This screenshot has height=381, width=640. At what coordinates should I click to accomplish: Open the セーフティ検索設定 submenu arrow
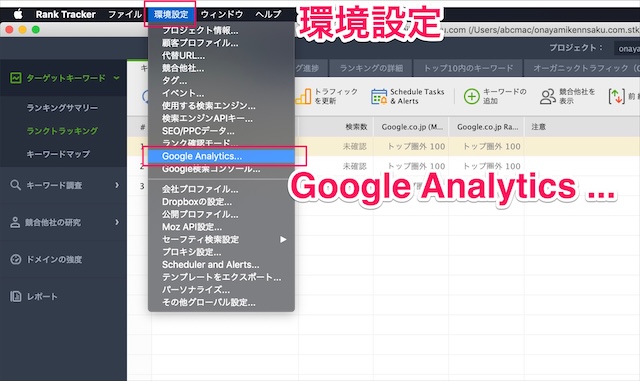[283, 239]
